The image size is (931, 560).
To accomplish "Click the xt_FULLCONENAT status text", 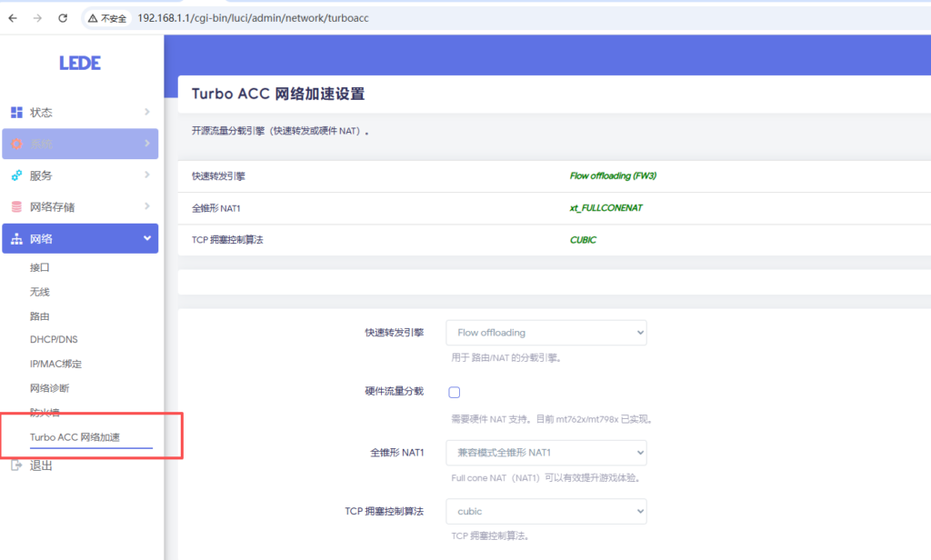I will (x=606, y=208).
